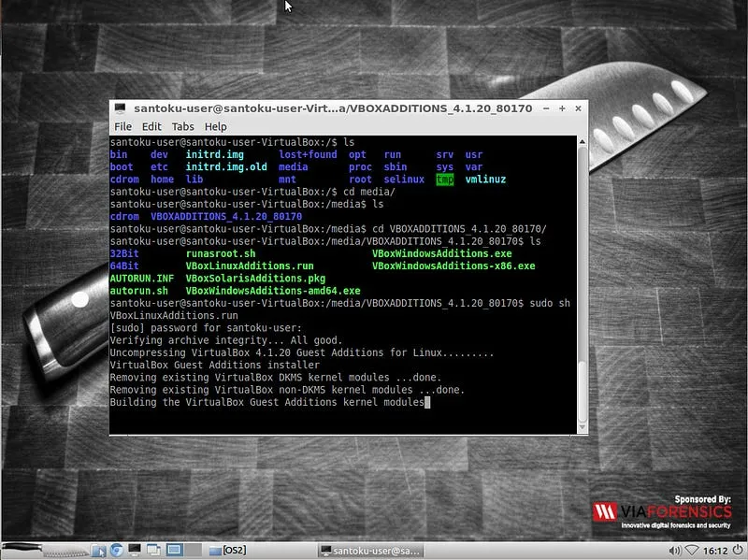This screenshot has height=560, width=748.
Task: Click the blue VBOXADDITIONS_4.1.20_80170 directory name
Action: coord(226,217)
